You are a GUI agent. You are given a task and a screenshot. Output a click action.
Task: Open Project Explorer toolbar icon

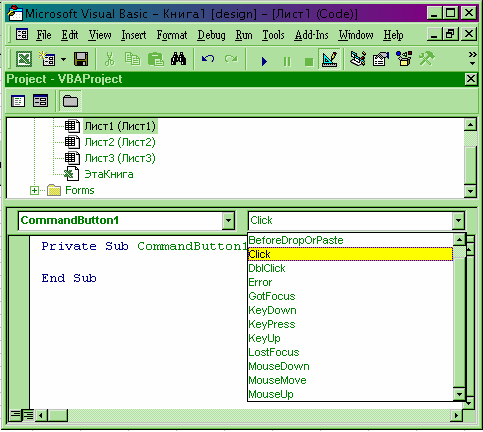[358, 59]
